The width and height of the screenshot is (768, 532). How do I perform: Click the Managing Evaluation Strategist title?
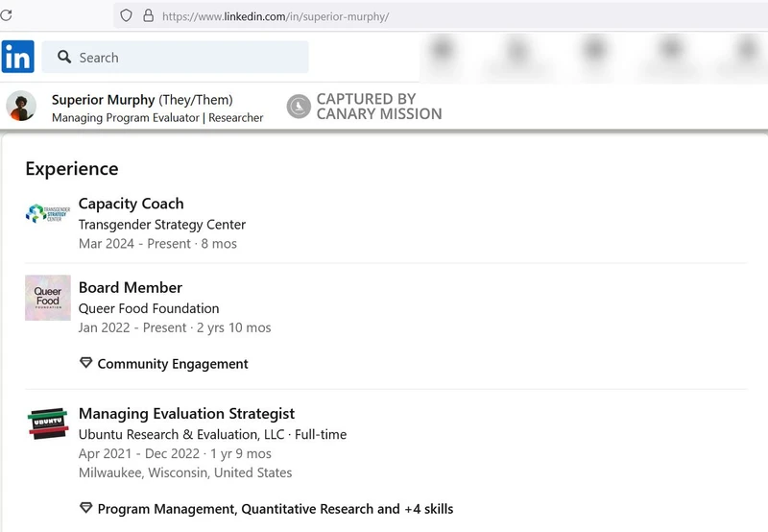186,414
